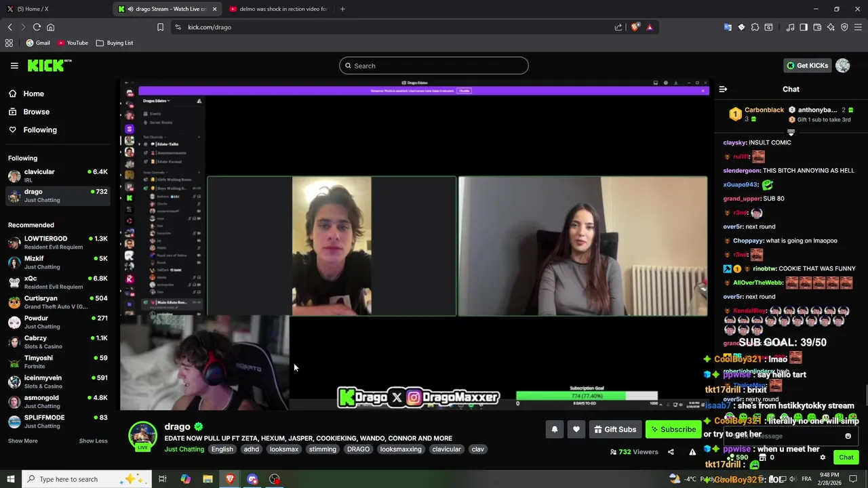Collapse the chat panel arrow icon
868x488 pixels.
click(723, 89)
